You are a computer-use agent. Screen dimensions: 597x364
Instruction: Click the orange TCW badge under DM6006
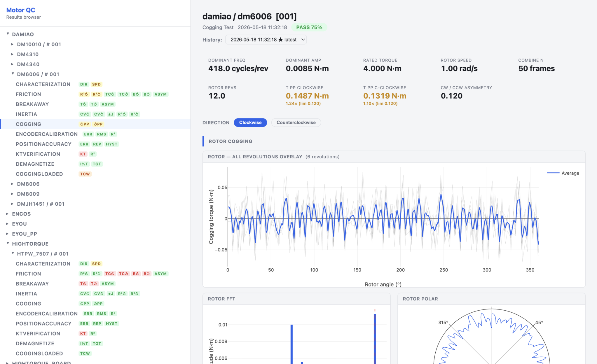coord(85,174)
